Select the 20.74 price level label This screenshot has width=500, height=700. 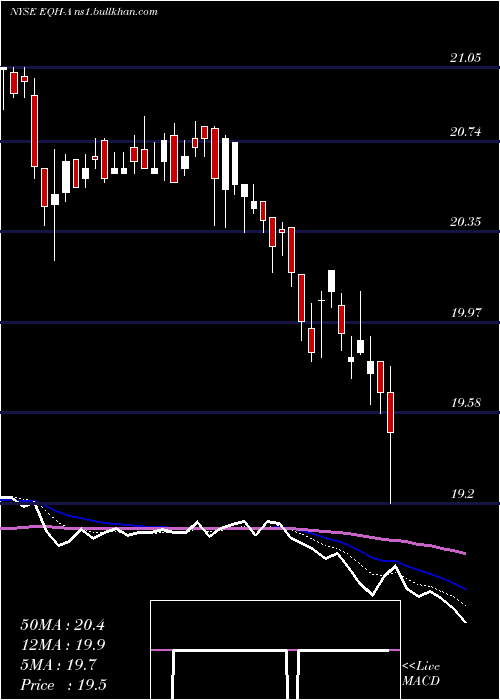465,132
